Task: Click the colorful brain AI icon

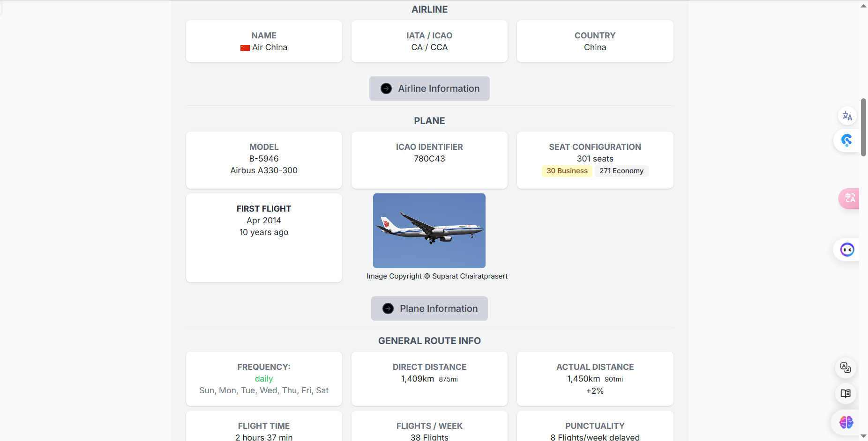Action: [846, 422]
